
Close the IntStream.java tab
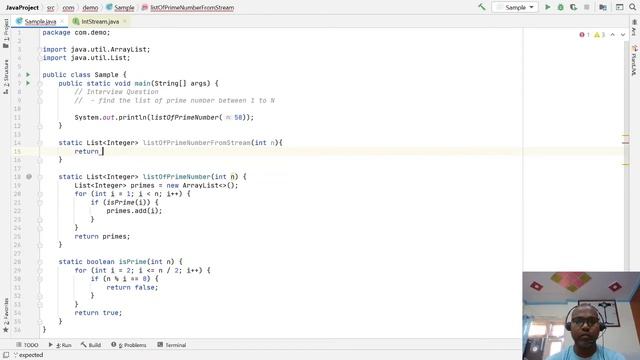[124, 21]
